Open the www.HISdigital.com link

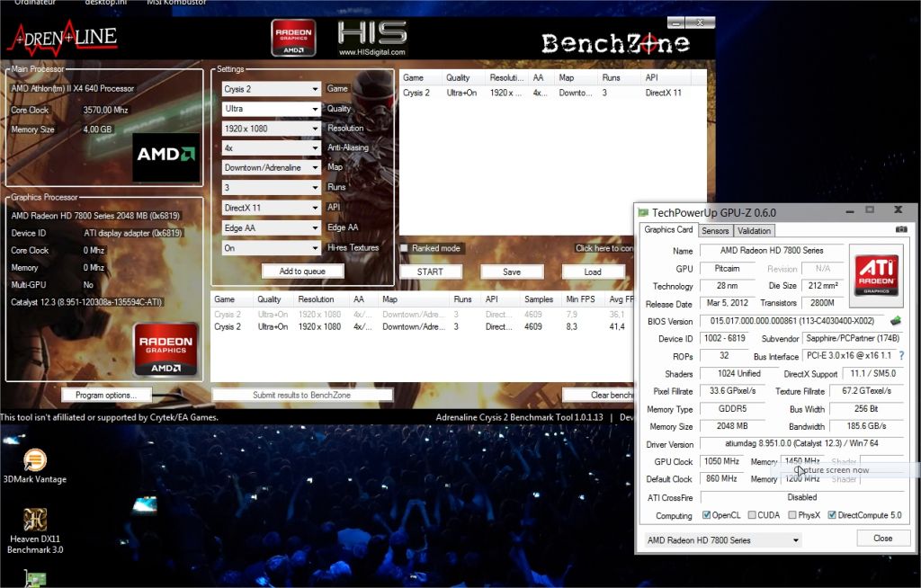pyautogui.click(x=371, y=51)
